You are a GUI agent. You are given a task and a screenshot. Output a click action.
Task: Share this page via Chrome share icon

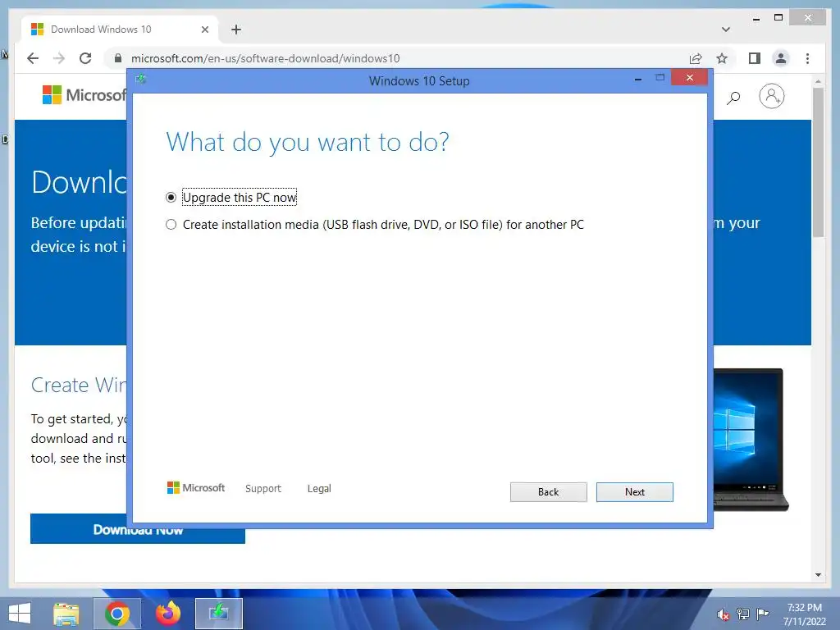pyautogui.click(x=696, y=58)
